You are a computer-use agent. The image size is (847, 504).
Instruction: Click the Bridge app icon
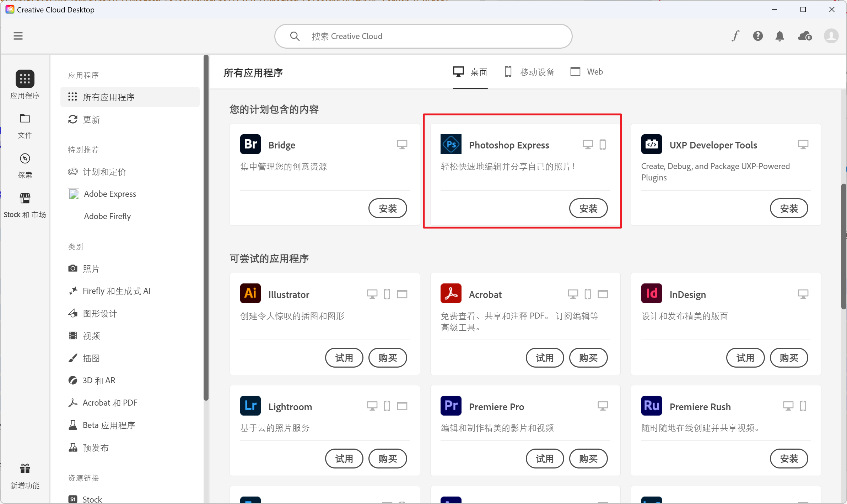tap(250, 144)
